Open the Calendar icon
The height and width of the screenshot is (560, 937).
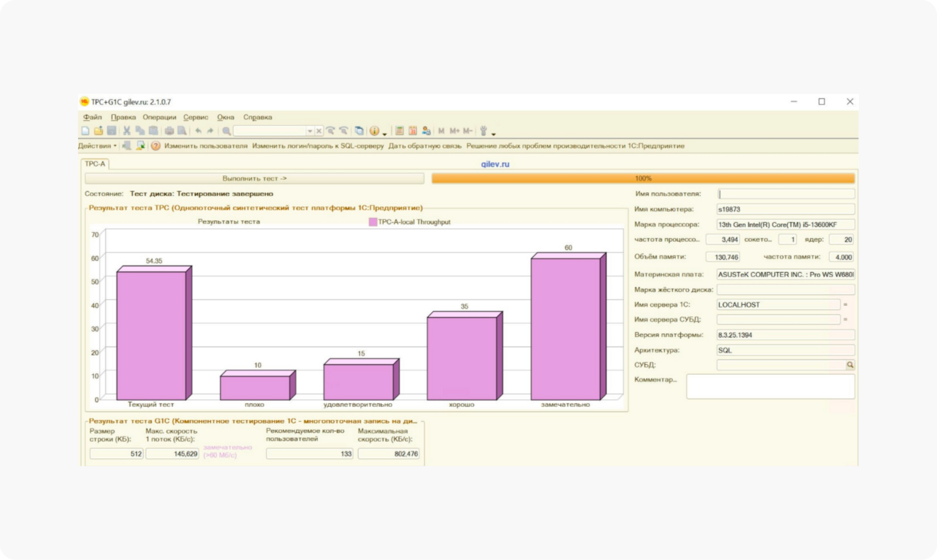[413, 131]
